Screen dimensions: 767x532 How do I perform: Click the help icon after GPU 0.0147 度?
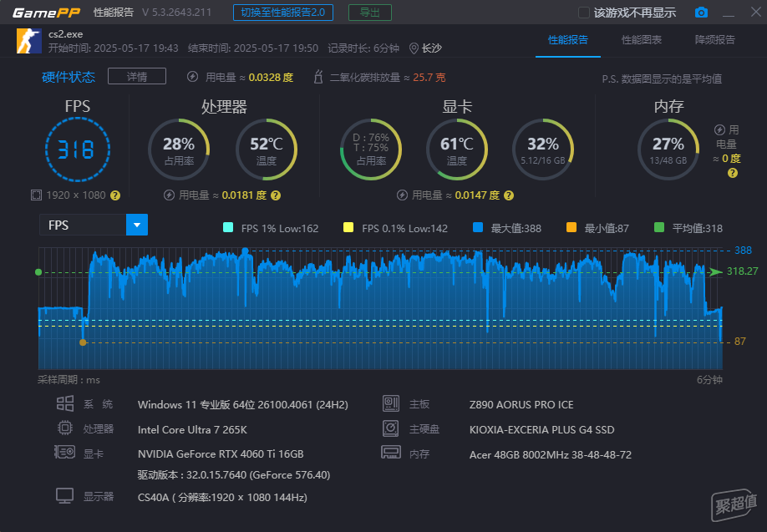[x=509, y=195]
